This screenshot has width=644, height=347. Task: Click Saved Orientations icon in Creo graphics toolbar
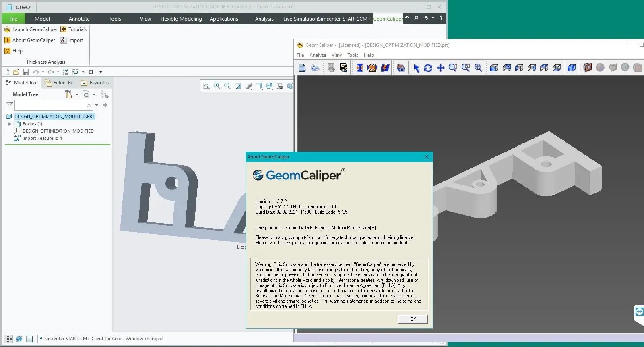click(x=269, y=86)
